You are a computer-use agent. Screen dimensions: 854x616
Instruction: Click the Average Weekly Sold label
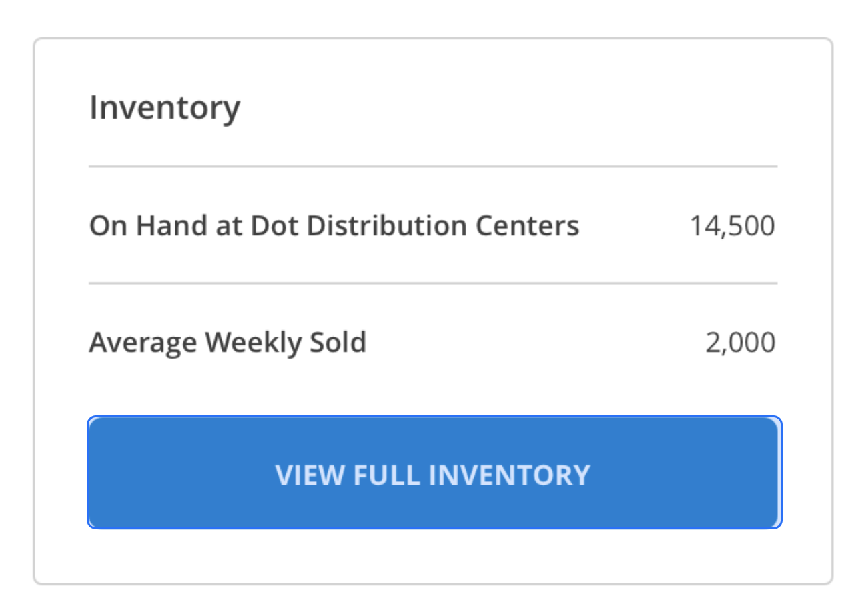pos(228,343)
